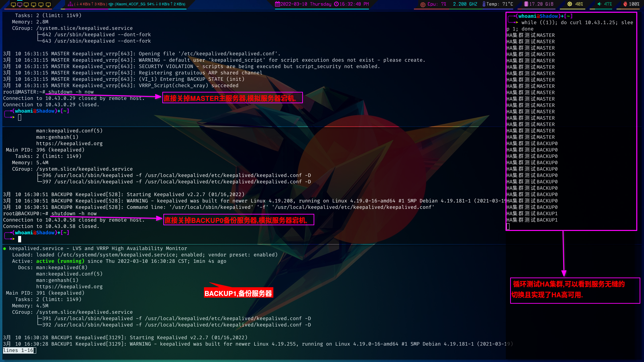Viewport: 644px width, 362px height.
Task: Click the battery 100% indicator icon
Action: [x=625, y=4]
